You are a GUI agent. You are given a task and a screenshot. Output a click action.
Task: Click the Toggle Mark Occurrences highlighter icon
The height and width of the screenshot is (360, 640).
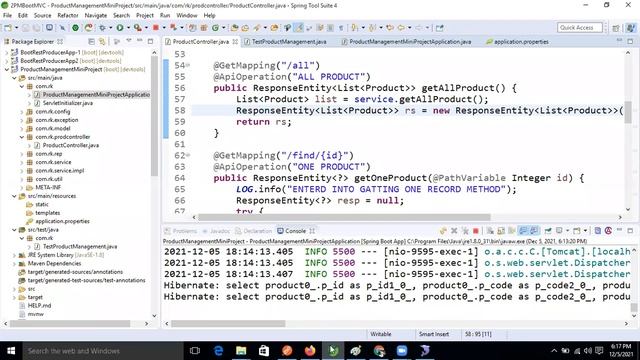299,28
